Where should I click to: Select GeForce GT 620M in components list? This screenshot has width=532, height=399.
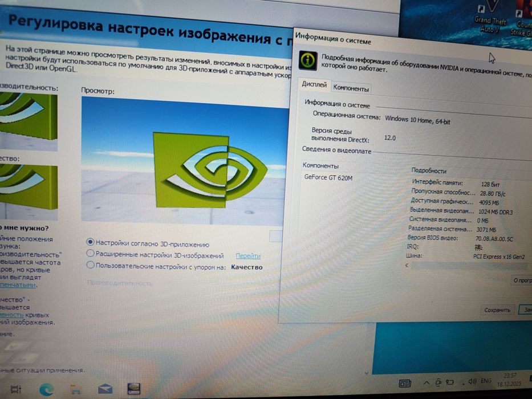click(328, 177)
